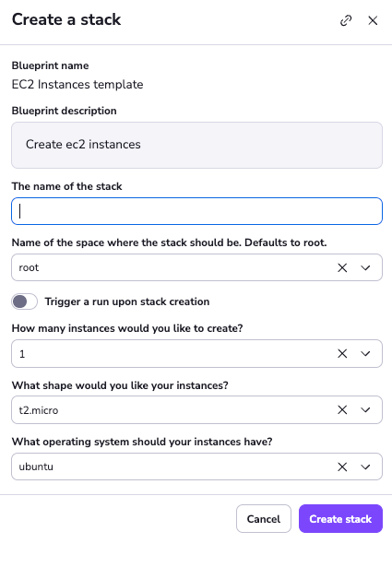
Task: Cancel the stack creation
Action: [264, 519]
